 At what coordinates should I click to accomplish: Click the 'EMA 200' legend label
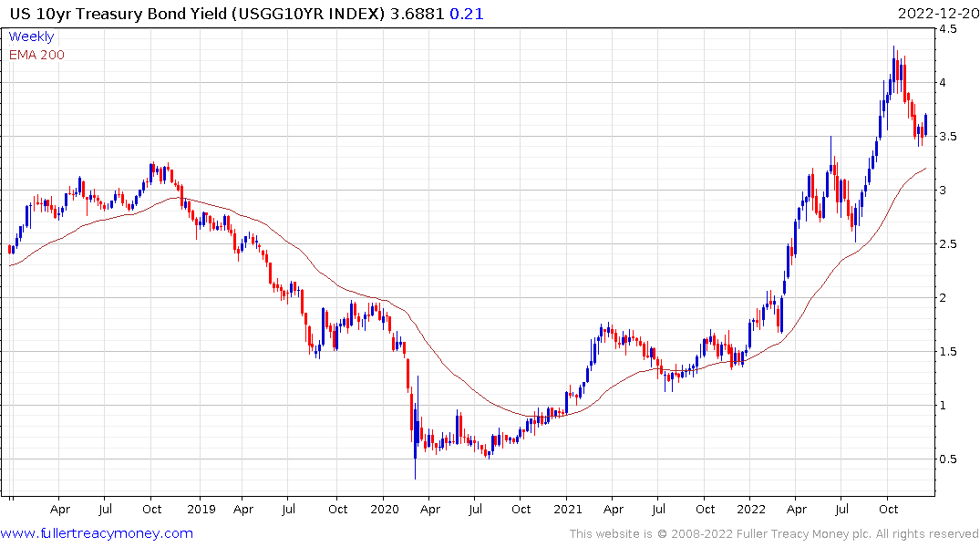pyautogui.click(x=36, y=55)
